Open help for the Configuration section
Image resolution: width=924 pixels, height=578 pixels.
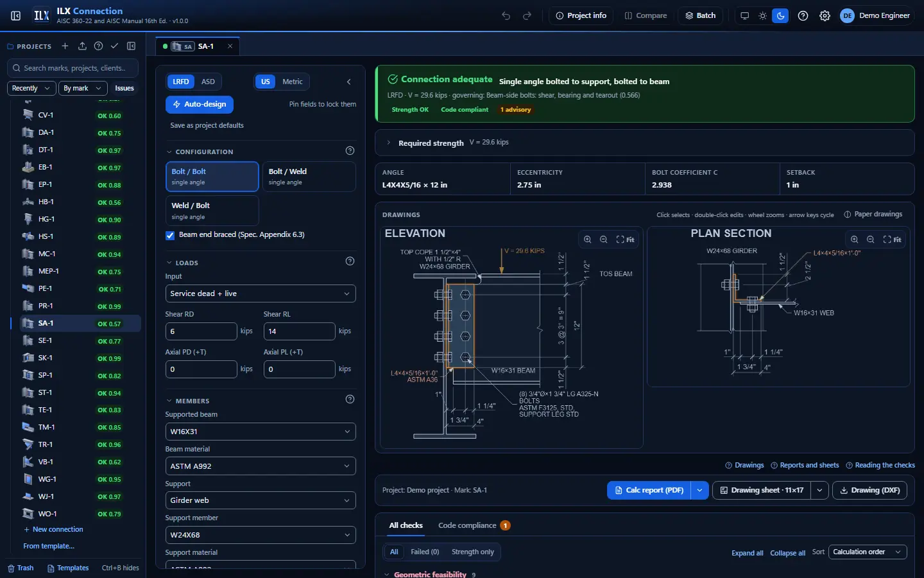click(350, 151)
